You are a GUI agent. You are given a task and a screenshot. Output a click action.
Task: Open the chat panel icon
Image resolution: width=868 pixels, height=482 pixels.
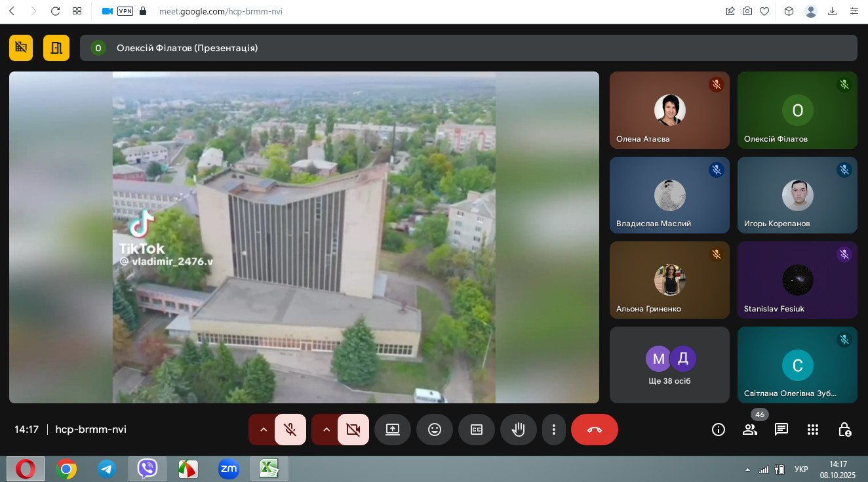click(781, 430)
